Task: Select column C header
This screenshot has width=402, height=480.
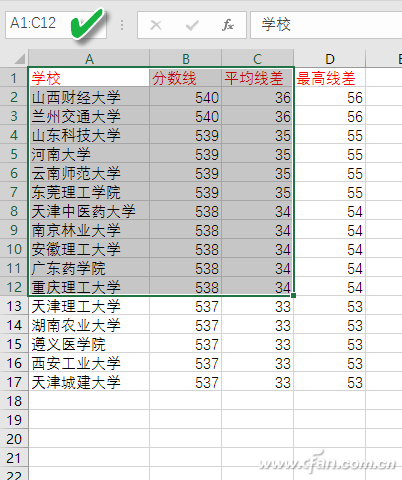Action: point(258,59)
